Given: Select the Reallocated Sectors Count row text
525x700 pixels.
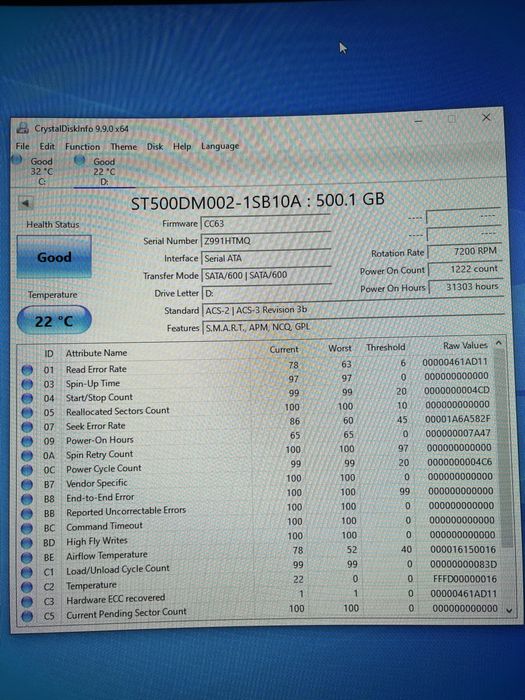Looking at the screenshot, I should point(118,411).
